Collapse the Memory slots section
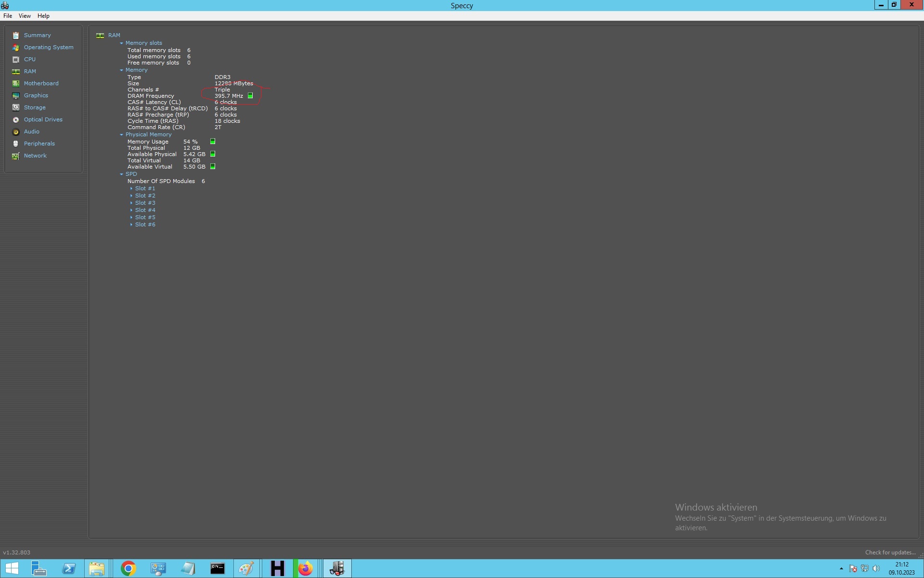Viewport: 924px width, 578px height. coord(122,43)
